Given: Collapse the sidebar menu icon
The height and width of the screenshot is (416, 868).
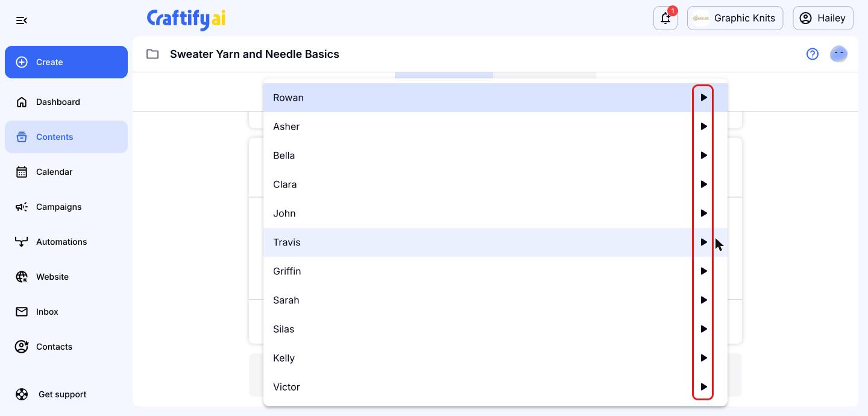Looking at the screenshot, I should point(22,20).
